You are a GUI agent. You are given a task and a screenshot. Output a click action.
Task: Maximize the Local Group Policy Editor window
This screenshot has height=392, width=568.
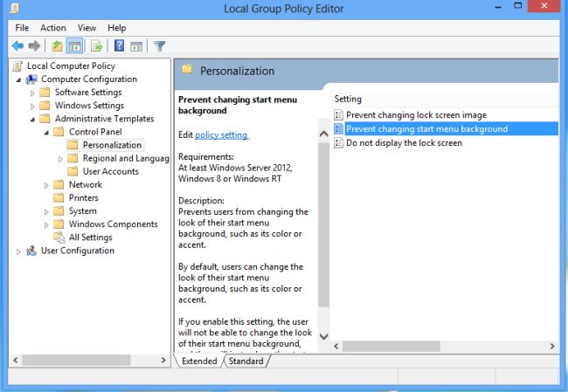[x=518, y=6]
